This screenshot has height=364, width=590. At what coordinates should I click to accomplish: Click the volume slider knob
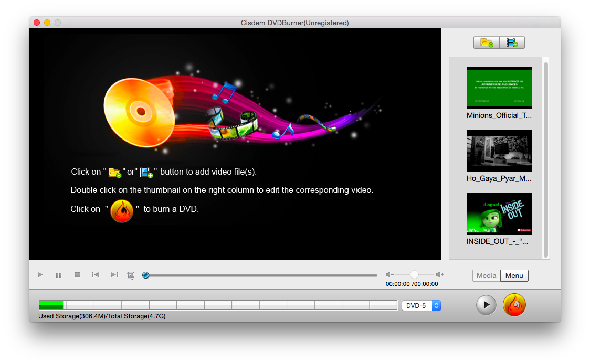coord(414,275)
